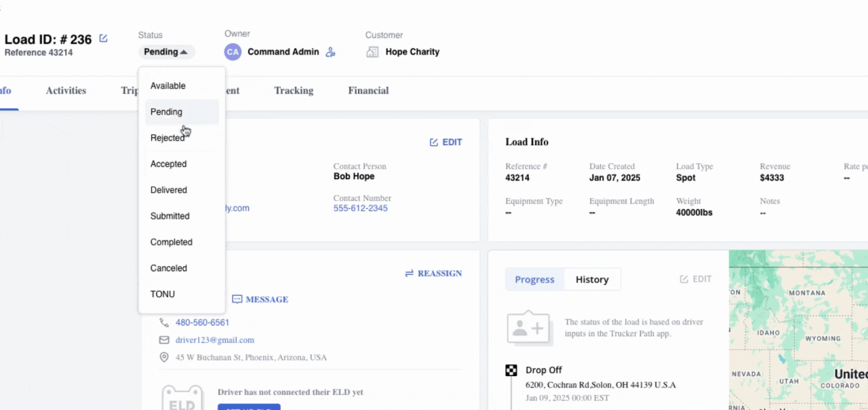Select Available from the status list

[168, 86]
